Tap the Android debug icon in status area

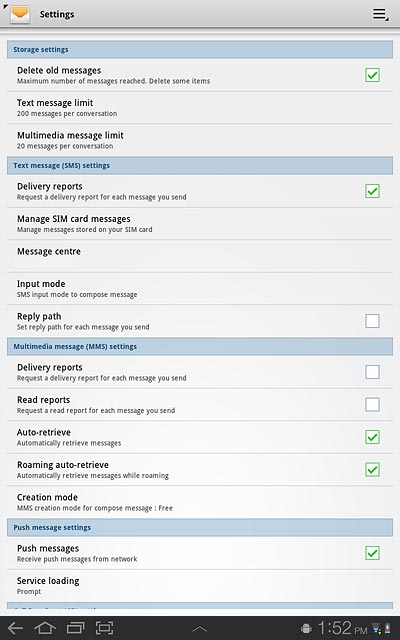(306, 629)
